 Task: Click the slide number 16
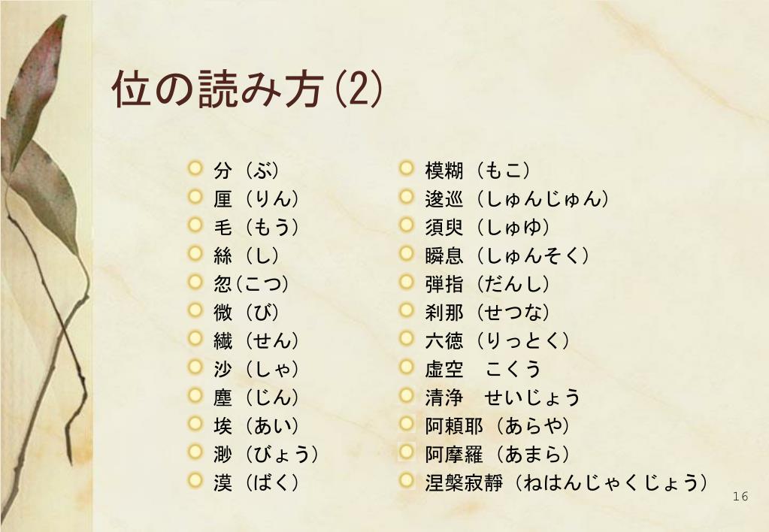pos(740,497)
